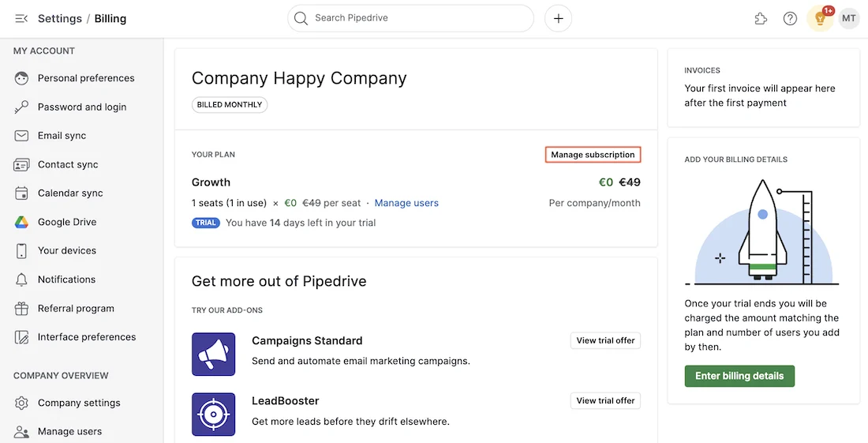
Task: Open the sales assistant lightbulb icon
Action: 820,18
